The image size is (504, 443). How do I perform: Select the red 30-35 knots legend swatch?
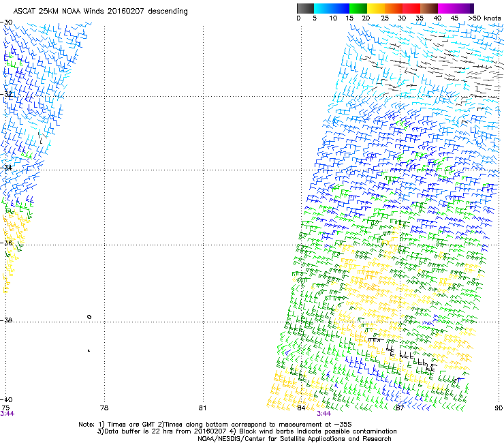[x=411, y=8]
